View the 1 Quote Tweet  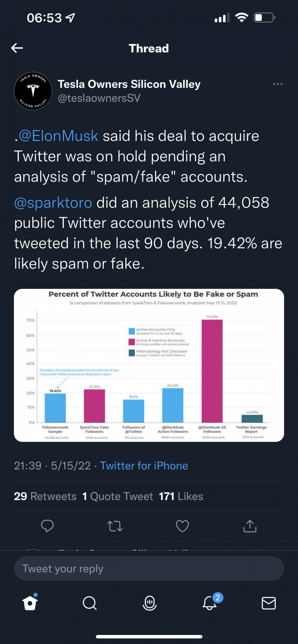118,496
